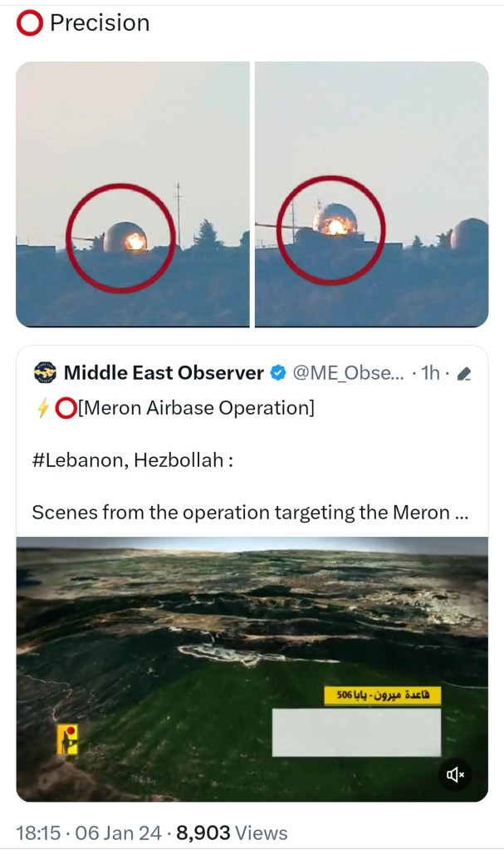View the 8,903 Views count
Image resolution: width=504 pixels, height=850 pixels.
coord(232,833)
